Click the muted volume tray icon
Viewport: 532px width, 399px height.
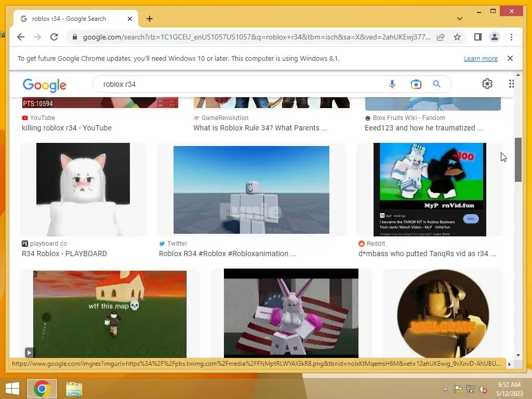coord(483,389)
